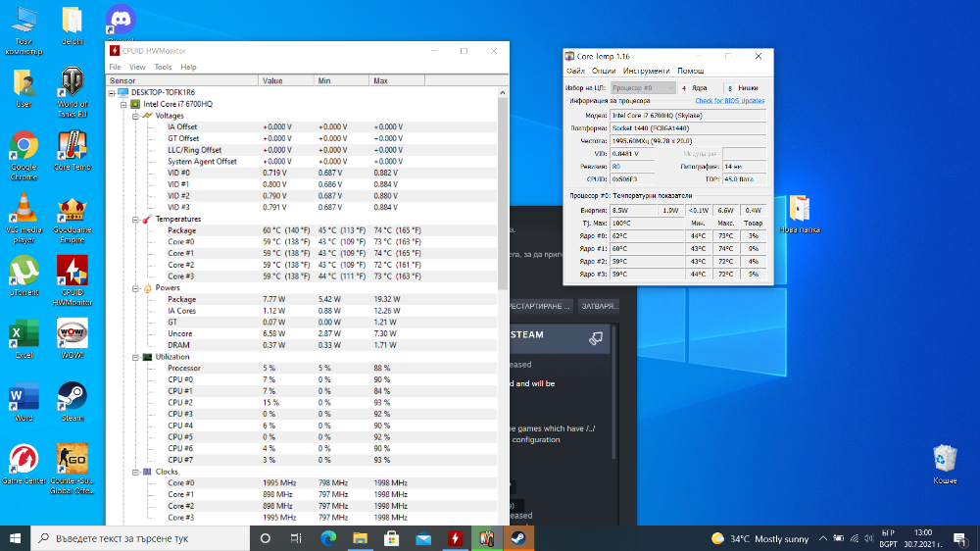The height and width of the screenshot is (551, 980).
Task: Open the Windows Start menu
Action: (x=15, y=538)
